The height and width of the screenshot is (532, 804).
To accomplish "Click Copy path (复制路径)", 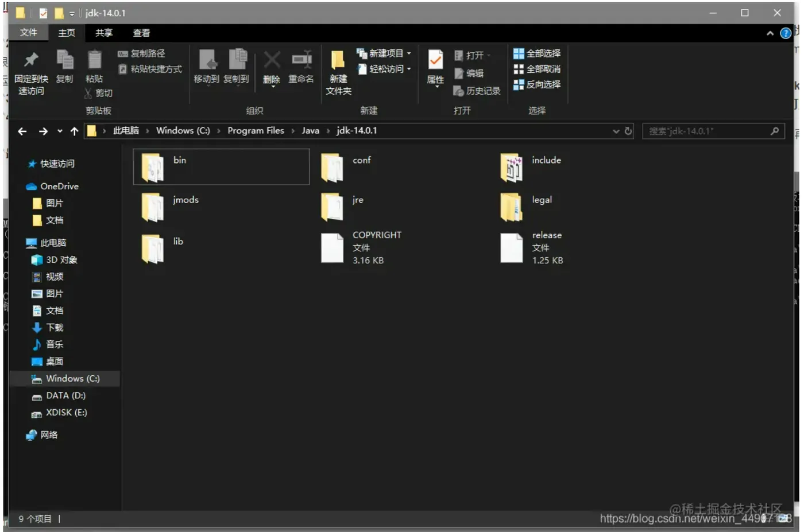I will 141,53.
